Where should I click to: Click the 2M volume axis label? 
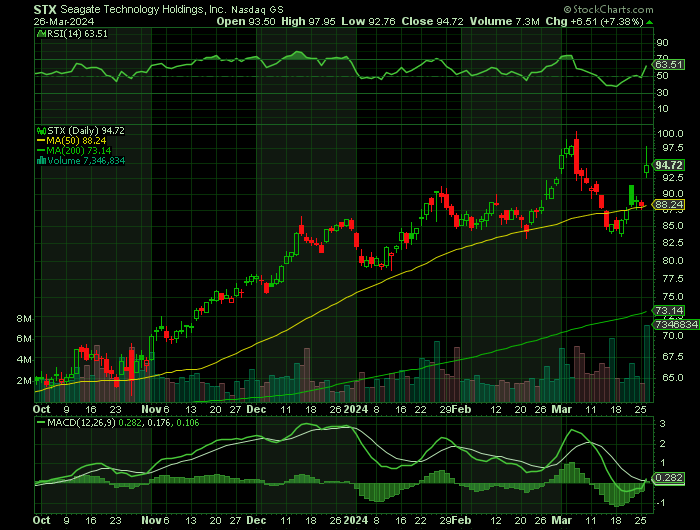point(24,381)
